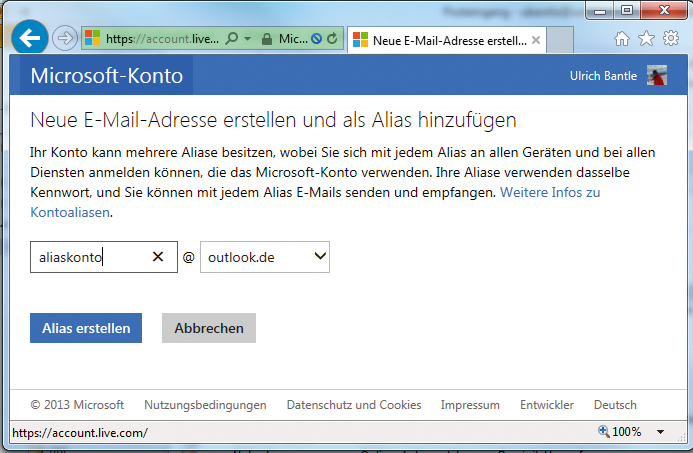Click the Abbrechen button
Viewport: 693px width, 453px height.
[x=209, y=328]
